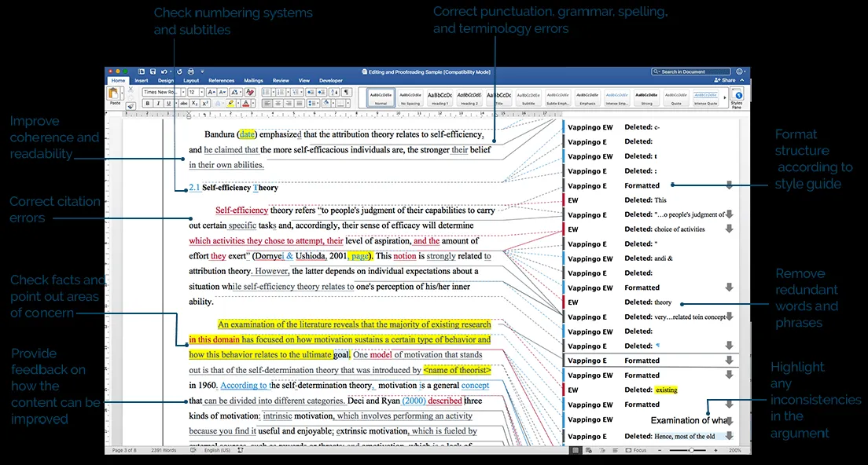Click the red font color button

(246, 104)
